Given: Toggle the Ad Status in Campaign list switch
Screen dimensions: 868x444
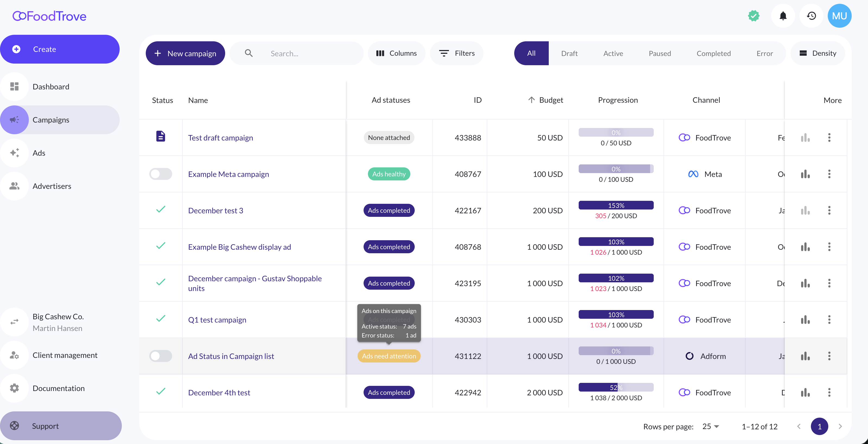Looking at the screenshot, I should (160, 356).
